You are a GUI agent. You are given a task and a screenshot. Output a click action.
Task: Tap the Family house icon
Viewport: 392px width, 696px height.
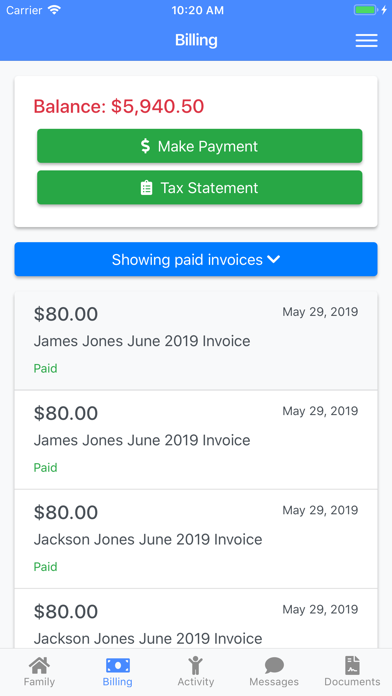coord(39,666)
